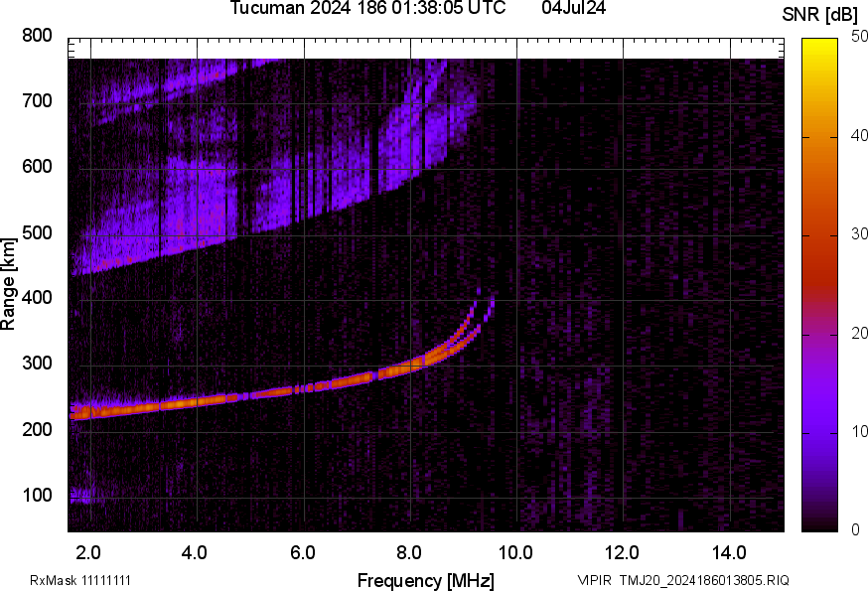Click the '200' range tick label
This screenshot has width=868, height=591.
tap(37, 429)
